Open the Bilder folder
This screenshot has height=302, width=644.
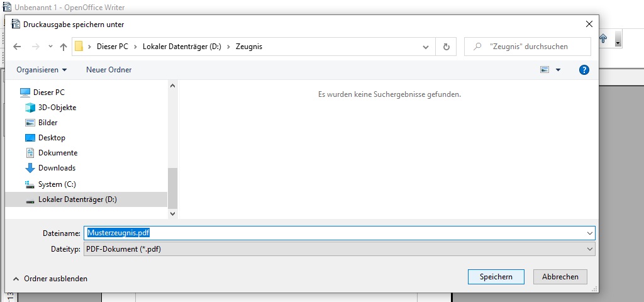(x=48, y=123)
